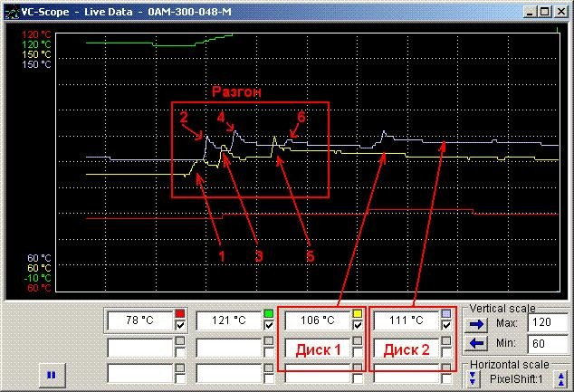Maximize the VC-Scope window
This screenshot has width=574, height=392.
545,12
